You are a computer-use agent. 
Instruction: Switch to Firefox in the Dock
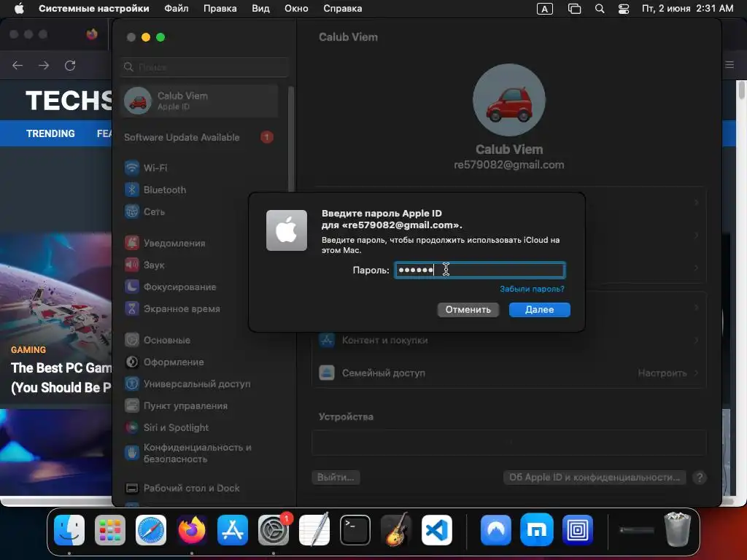192,529
